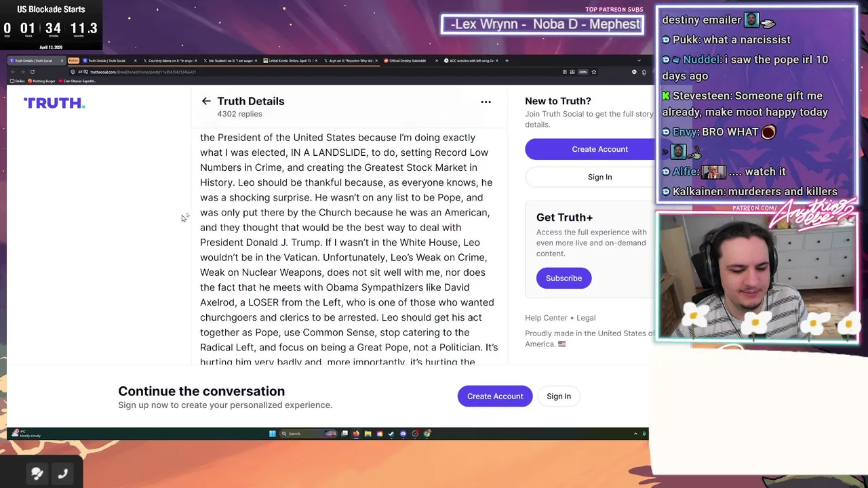Open Steam from the taskbar

tap(391, 434)
